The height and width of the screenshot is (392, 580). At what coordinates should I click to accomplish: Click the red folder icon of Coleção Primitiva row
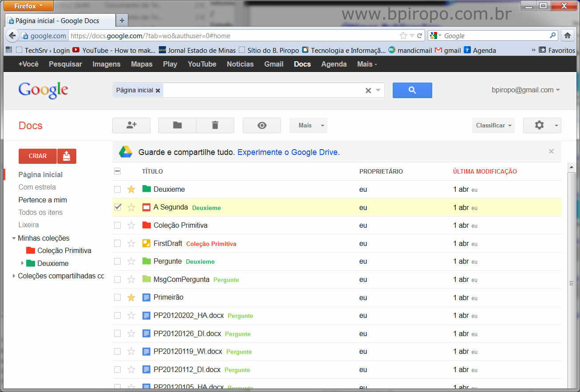coord(146,225)
